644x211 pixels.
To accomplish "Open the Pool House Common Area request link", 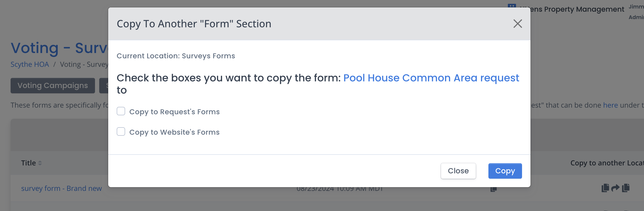I will 431,78.
